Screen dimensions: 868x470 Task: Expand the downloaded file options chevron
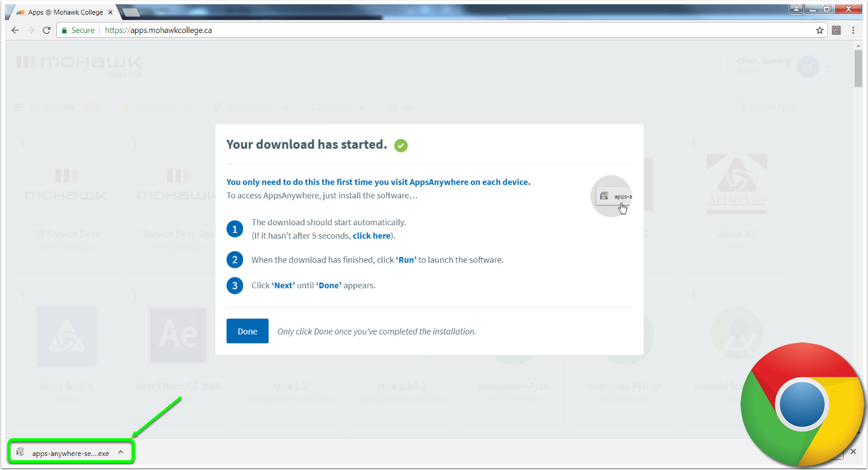tap(121, 452)
